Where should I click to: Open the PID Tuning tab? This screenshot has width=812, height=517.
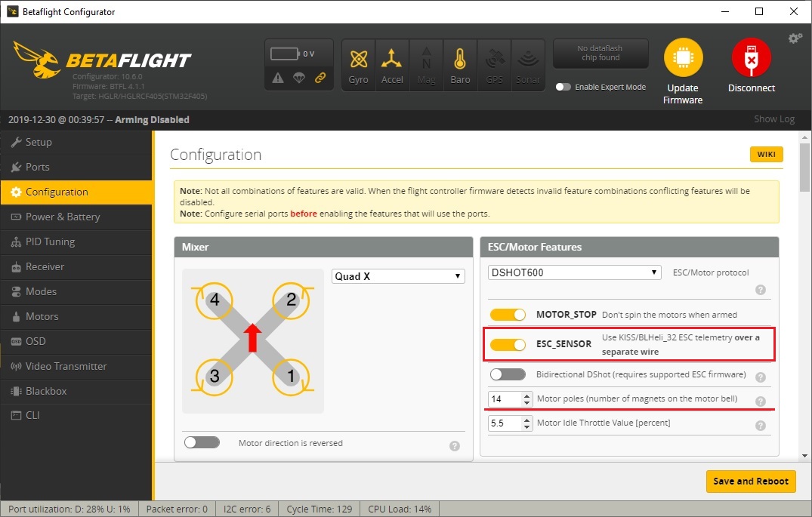click(x=76, y=242)
